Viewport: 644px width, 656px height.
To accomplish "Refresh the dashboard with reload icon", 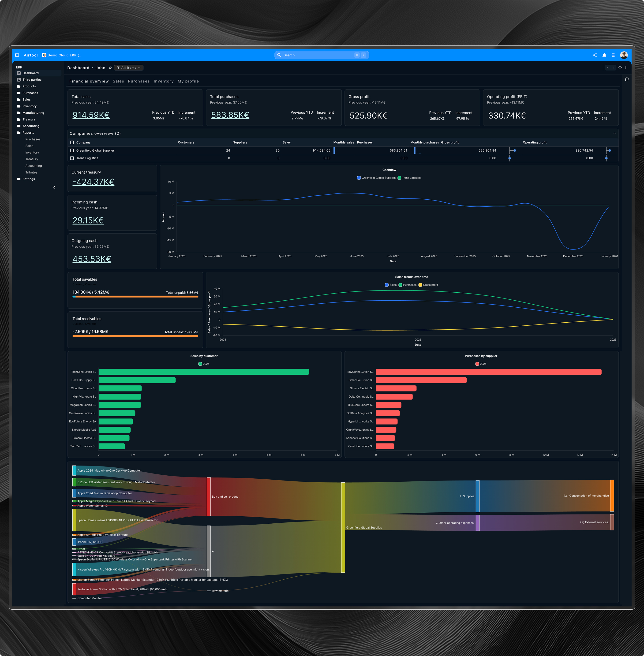I will [620, 68].
